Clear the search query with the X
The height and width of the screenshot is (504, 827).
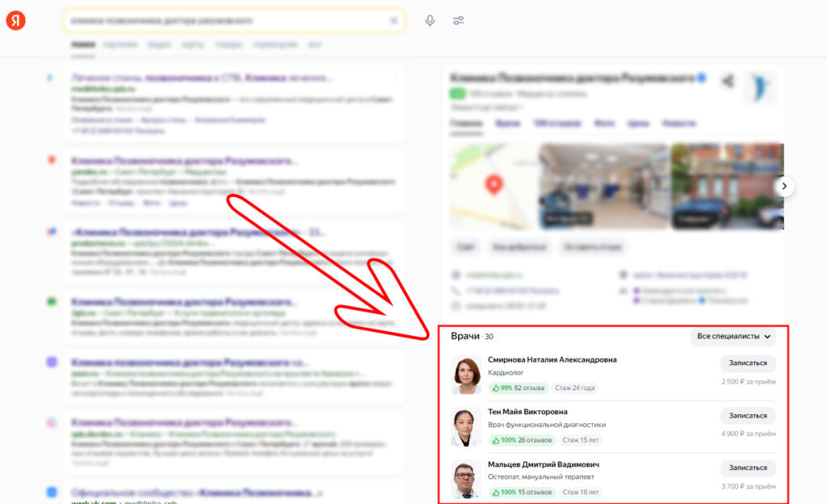click(x=393, y=21)
